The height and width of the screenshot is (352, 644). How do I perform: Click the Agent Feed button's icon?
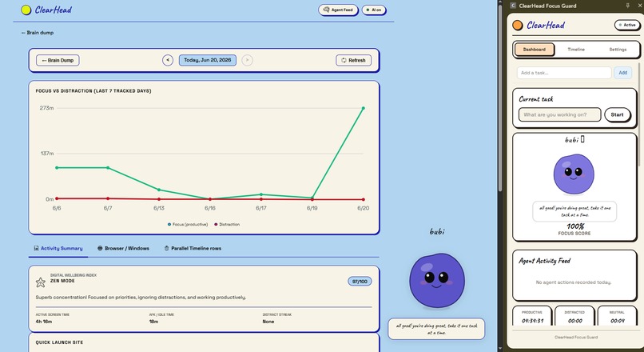[327, 10]
